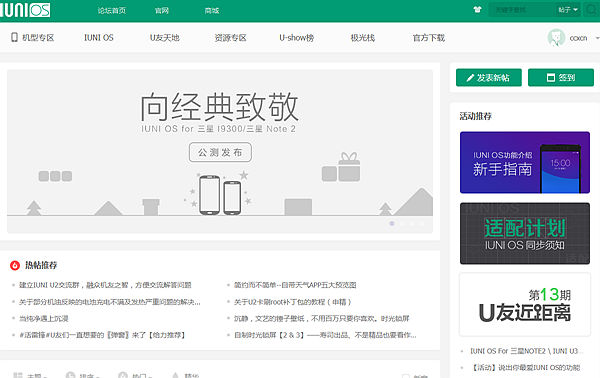Open the 适配计划 promo image
The height and width of the screenshot is (378, 600).
(x=525, y=233)
